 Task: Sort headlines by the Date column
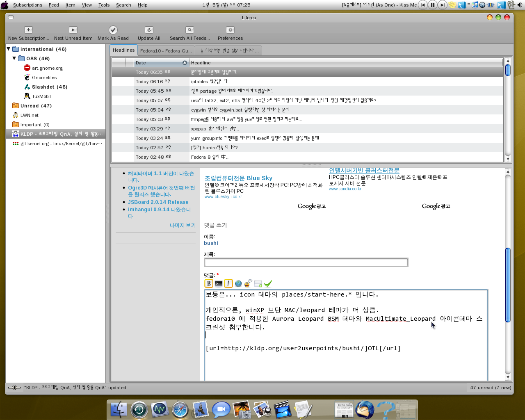click(x=161, y=63)
